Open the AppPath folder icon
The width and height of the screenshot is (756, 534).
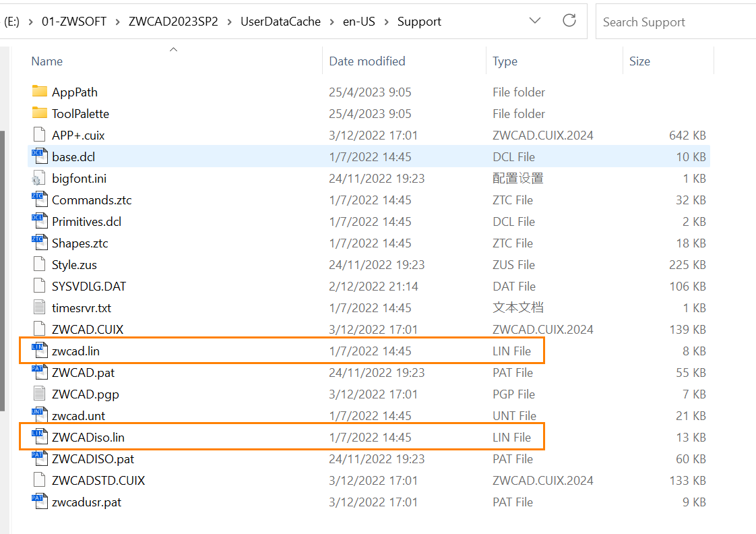click(x=40, y=91)
